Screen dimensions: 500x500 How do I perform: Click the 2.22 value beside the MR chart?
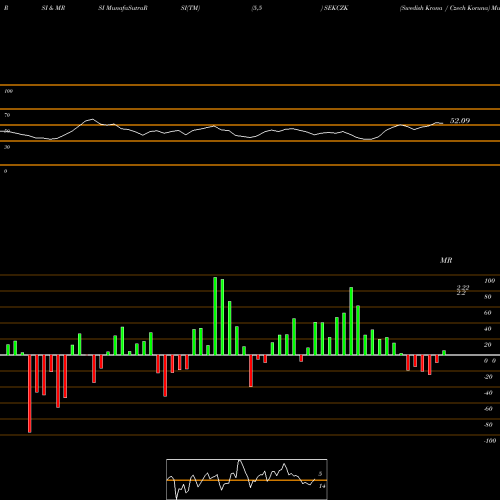[463, 287]
